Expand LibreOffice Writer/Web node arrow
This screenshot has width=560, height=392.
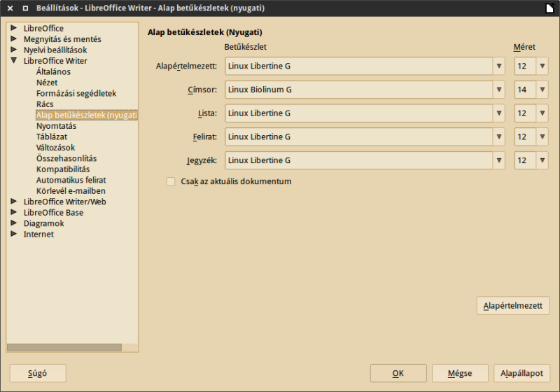(x=14, y=201)
